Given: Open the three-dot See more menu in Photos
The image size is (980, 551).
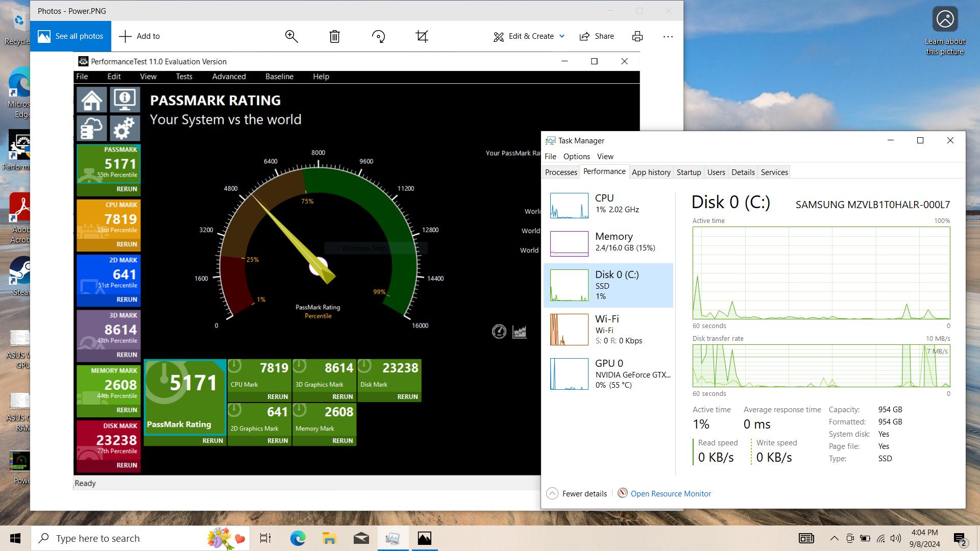Looking at the screenshot, I should tap(668, 36).
